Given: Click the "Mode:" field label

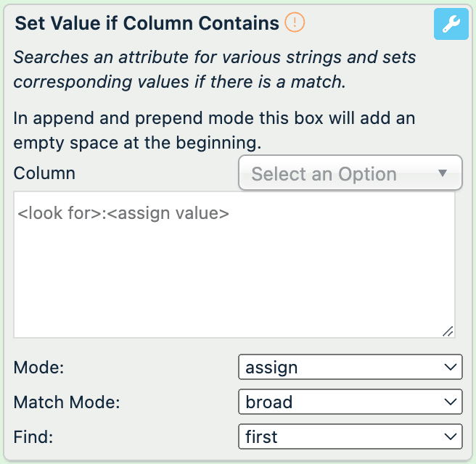Looking at the screenshot, I should click(39, 368).
